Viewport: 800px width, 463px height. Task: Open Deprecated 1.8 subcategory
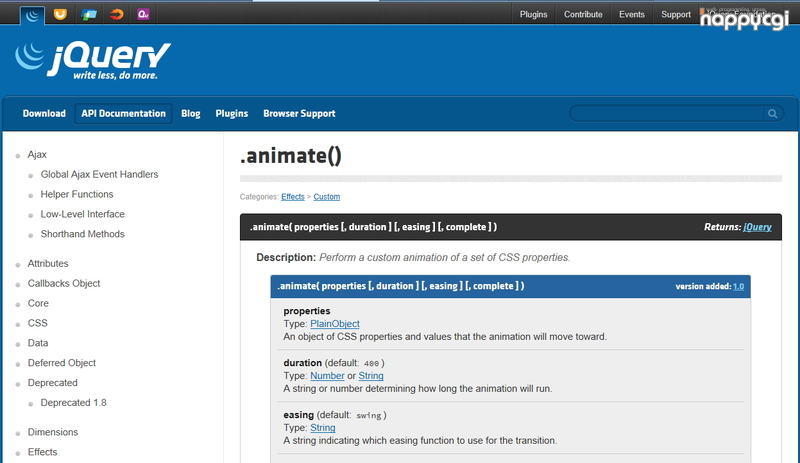(x=73, y=403)
